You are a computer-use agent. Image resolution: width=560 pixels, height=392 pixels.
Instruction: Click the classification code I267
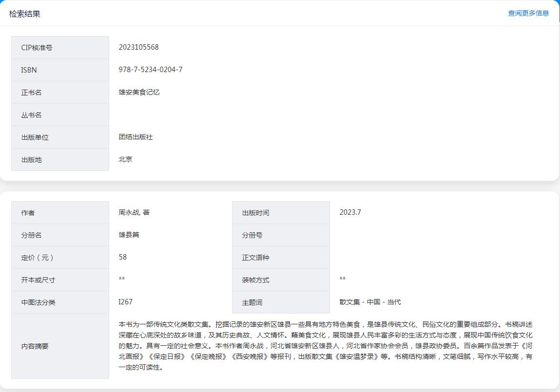point(125,302)
